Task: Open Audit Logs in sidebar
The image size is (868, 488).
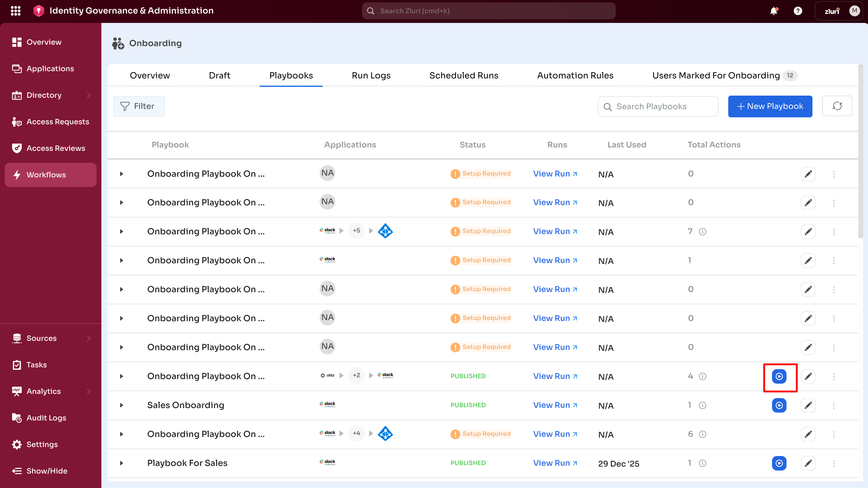Action: (46, 418)
